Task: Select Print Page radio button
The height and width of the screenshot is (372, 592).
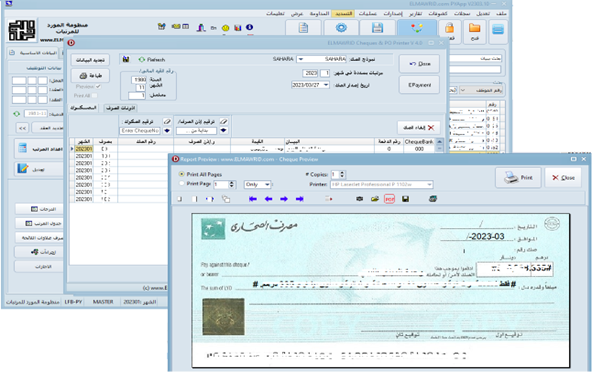Action: tap(182, 184)
